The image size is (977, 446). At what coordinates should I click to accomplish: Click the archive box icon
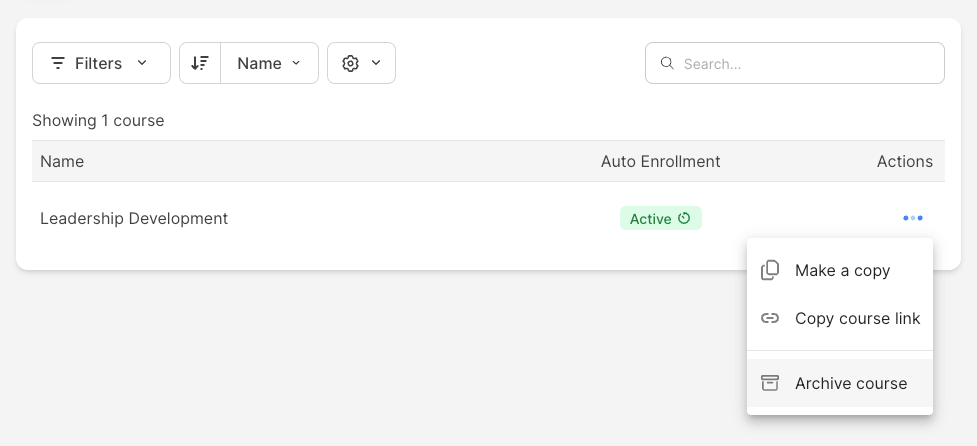point(770,383)
